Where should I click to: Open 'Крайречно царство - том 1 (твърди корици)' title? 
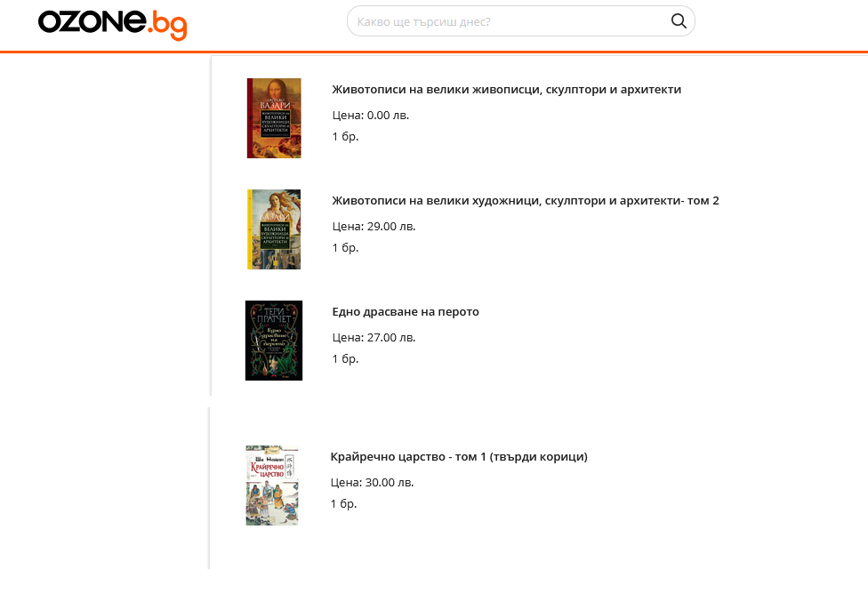coord(459,457)
